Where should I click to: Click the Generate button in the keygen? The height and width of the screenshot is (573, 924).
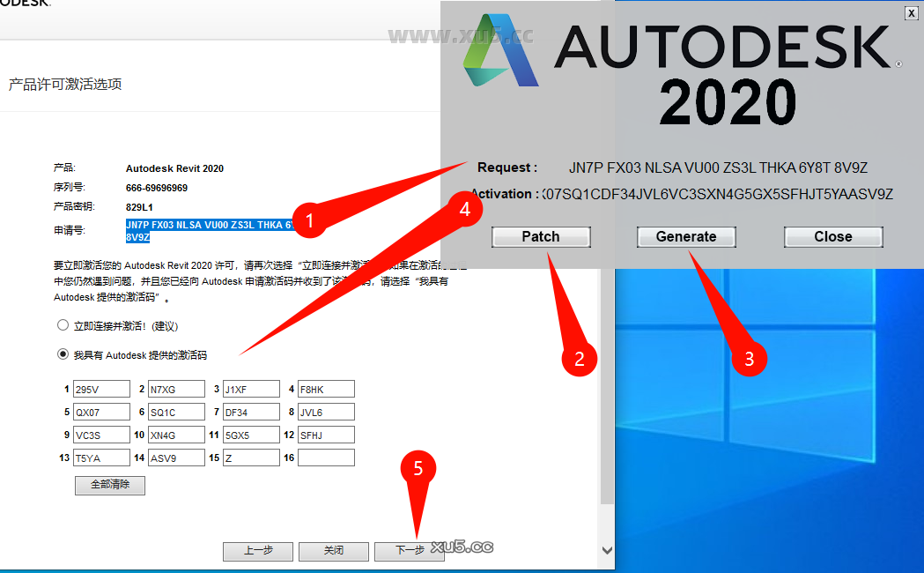click(686, 236)
